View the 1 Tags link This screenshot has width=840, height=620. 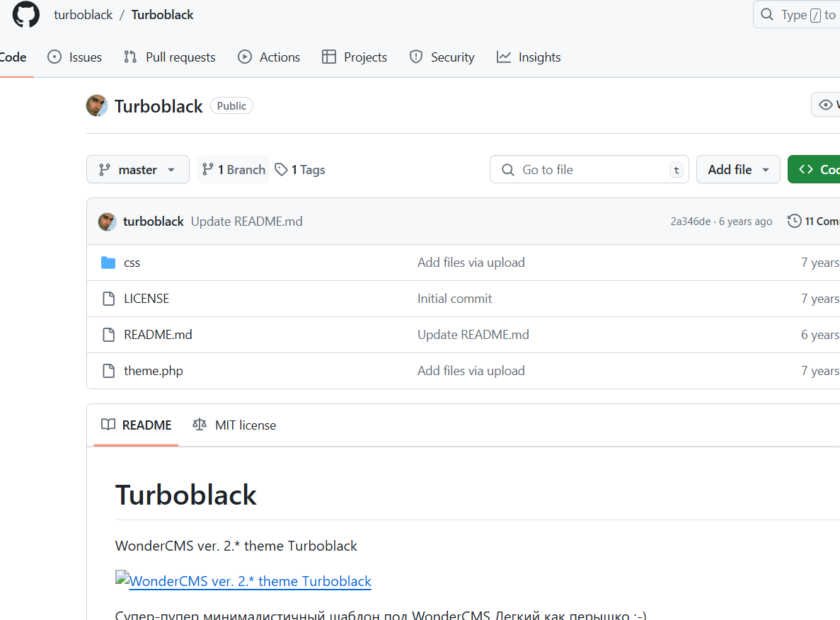click(300, 169)
